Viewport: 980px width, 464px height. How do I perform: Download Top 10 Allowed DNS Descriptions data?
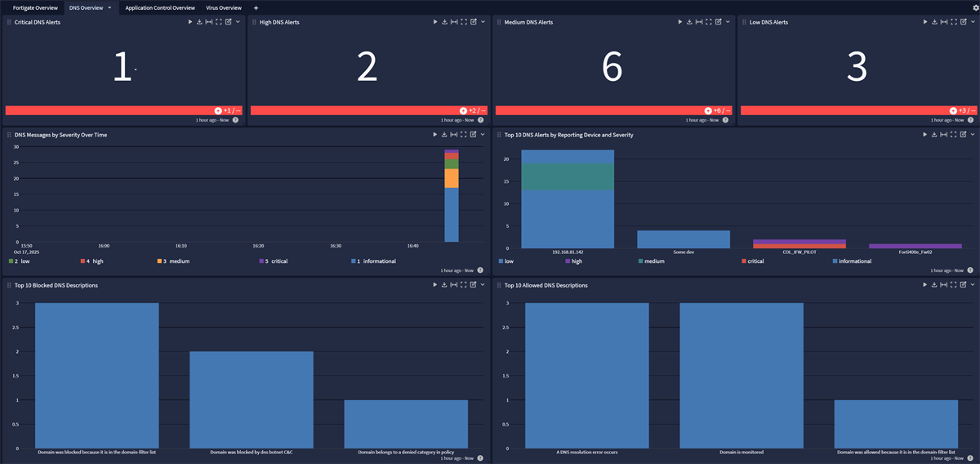(934, 285)
